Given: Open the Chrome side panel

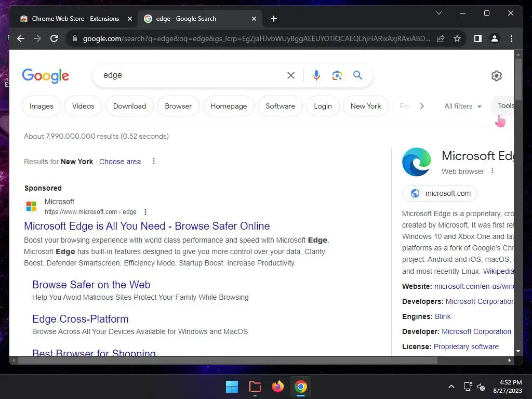Looking at the screenshot, I should click(478, 38).
